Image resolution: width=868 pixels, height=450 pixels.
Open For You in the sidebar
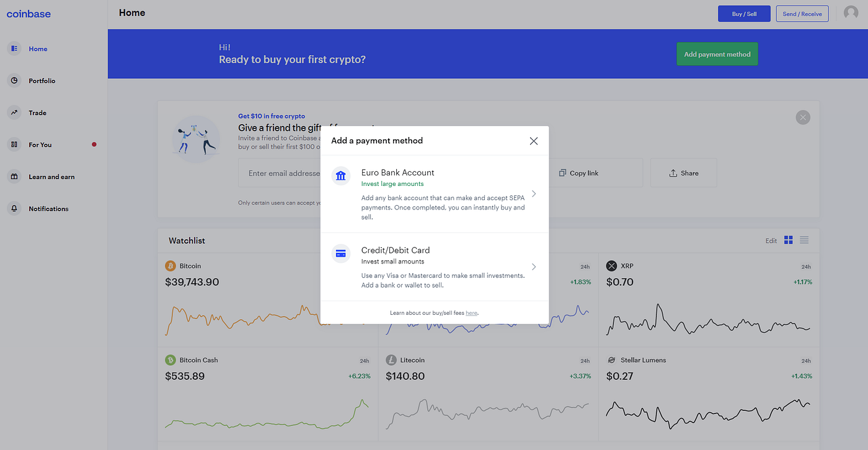40,145
